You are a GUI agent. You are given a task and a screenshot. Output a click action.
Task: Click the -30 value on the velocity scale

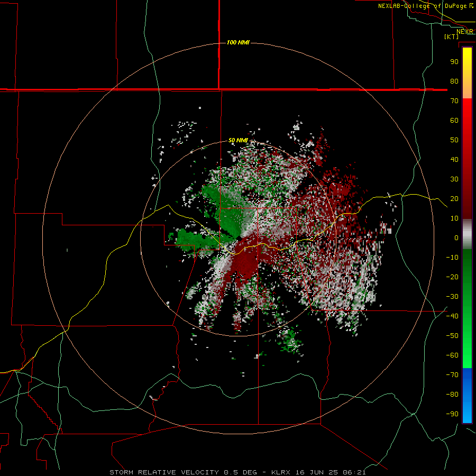pos(452,297)
